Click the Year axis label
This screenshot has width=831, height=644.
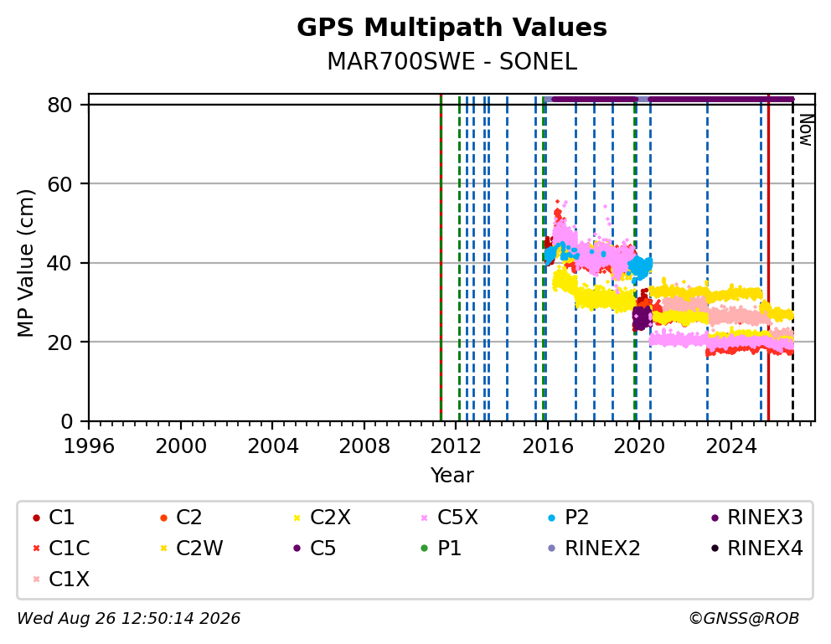[452, 475]
